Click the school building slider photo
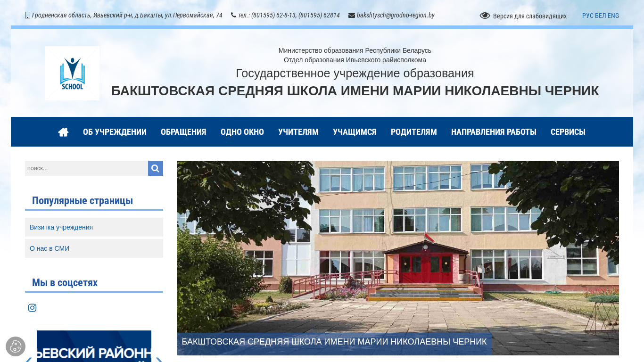Screen dimensions: 644x362 pyautogui.click(x=398, y=258)
